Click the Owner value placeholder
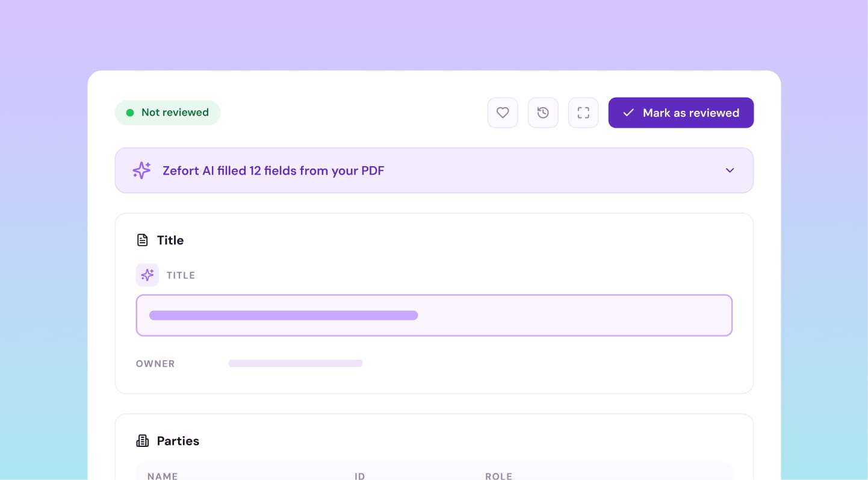Screen dimensions: 868x480 click(x=296, y=364)
